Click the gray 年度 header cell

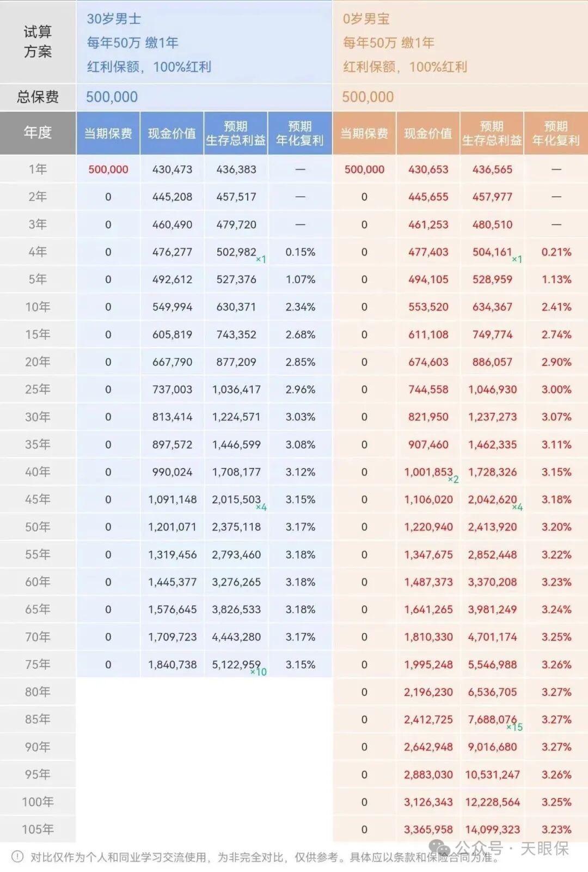(x=38, y=132)
